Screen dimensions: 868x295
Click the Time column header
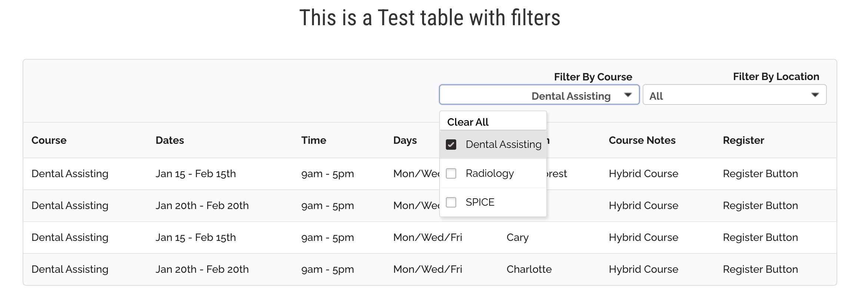pos(314,140)
